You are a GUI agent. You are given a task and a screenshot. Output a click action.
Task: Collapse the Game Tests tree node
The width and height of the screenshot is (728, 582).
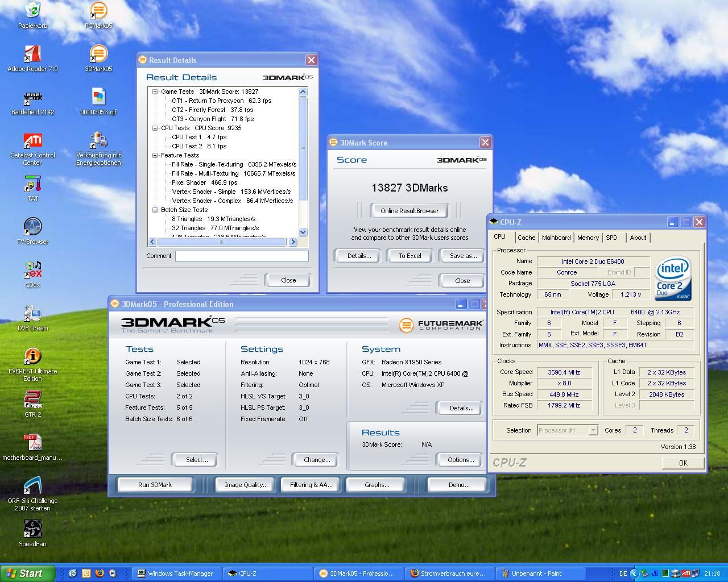pyautogui.click(x=155, y=92)
